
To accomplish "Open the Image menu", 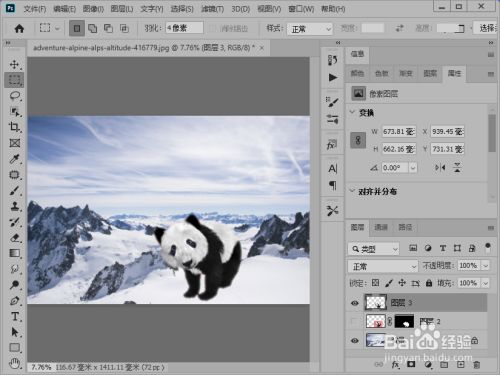I will (93, 9).
